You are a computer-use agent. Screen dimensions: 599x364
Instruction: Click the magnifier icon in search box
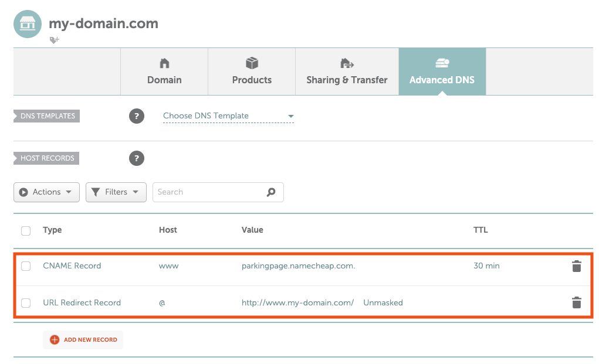[270, 192]
